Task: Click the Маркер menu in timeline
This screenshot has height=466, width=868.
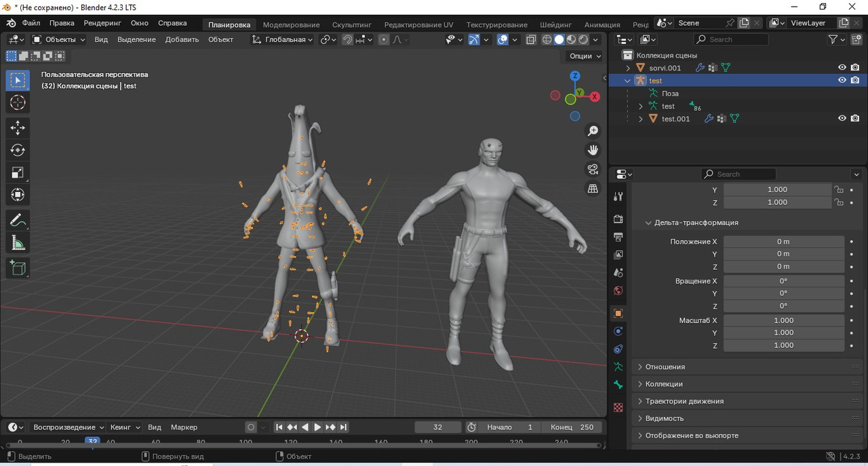Action: point(184,427)
